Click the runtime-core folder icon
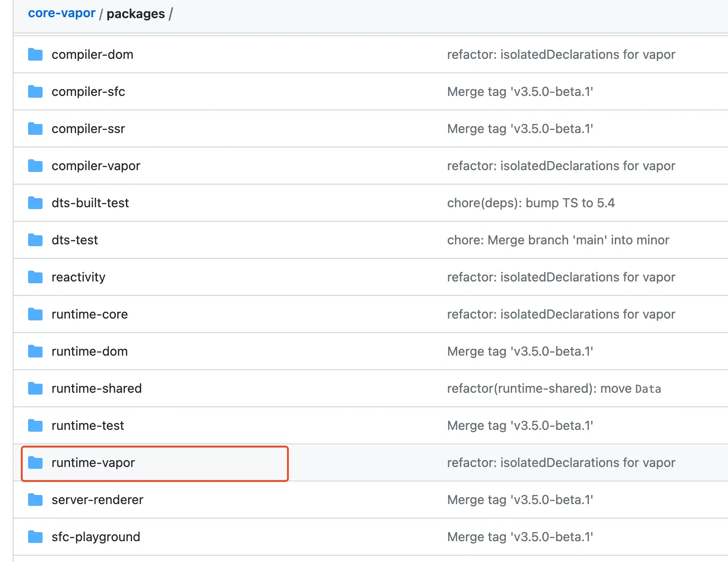The width and height of the screenshot is (728, 562). (35, 314)
